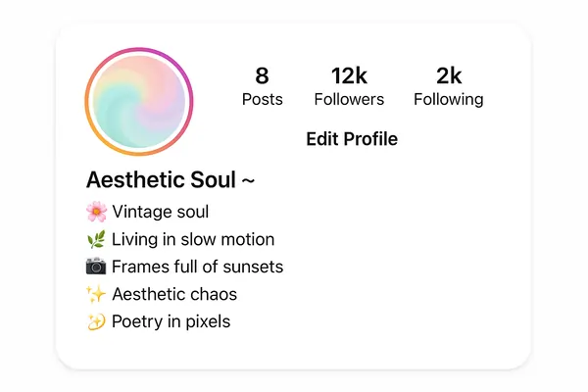This screenshot has width=588, height=392.
Task: Click the pink flower emoji icon
Action: tap(96, 212)
